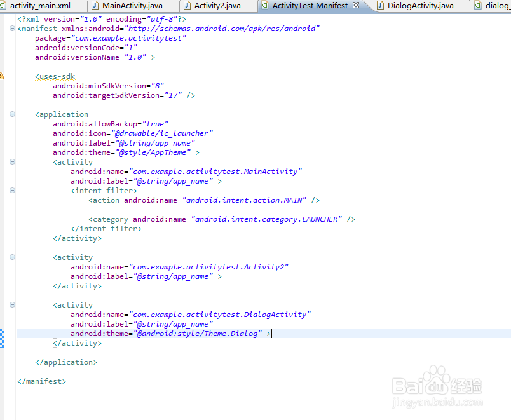
Task: Open the DialogActivity.java tab
Action: point(420,6)
